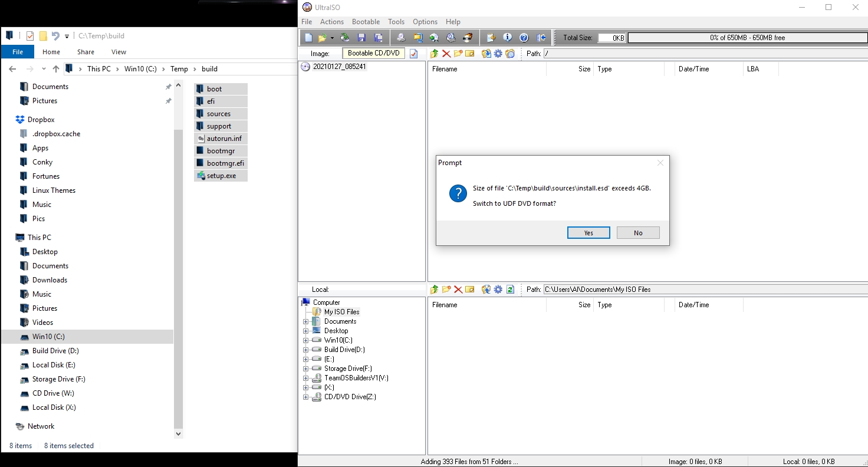Click the Up folder icon in the Local pane

pyautogui.click(x=435, y=290)
